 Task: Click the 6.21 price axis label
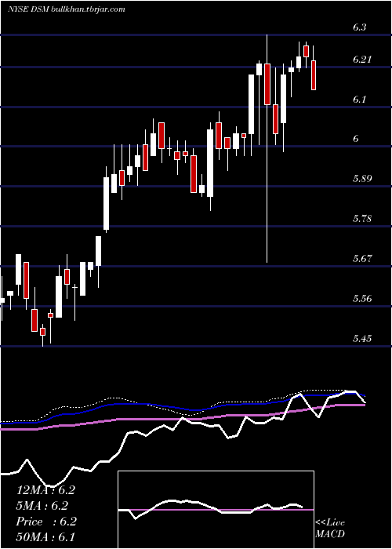[362, 60]
